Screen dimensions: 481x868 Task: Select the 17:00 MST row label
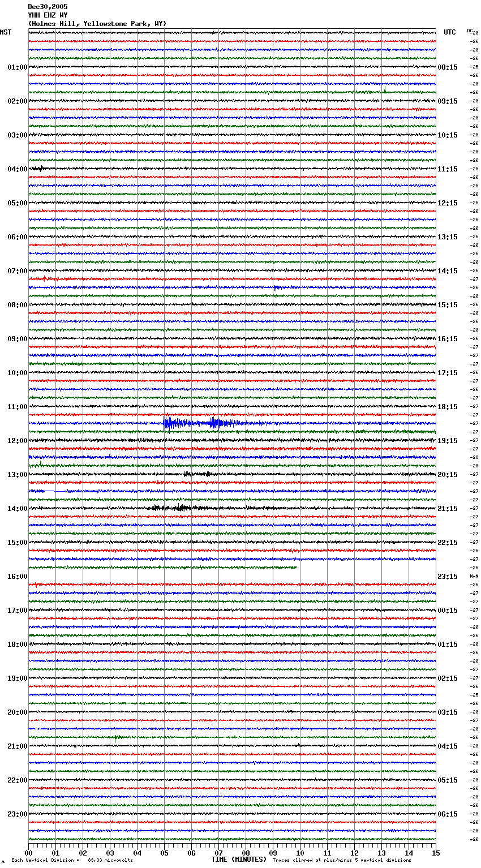[x=18, y=611]
